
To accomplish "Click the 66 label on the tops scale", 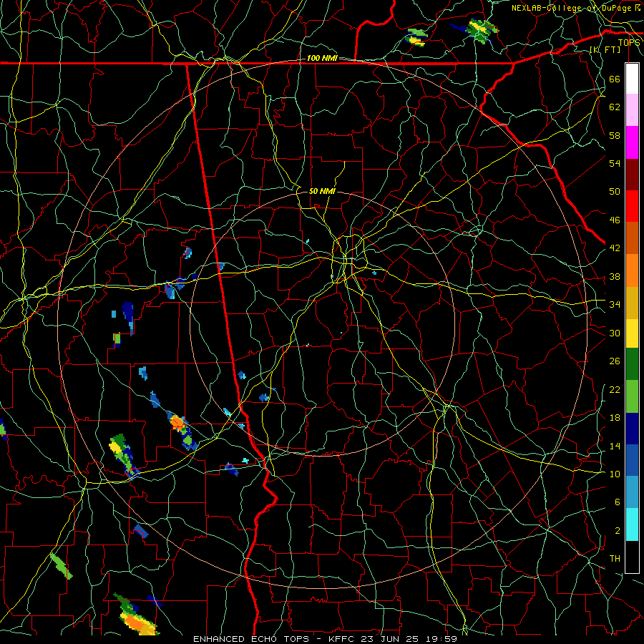I will (615, 79).
